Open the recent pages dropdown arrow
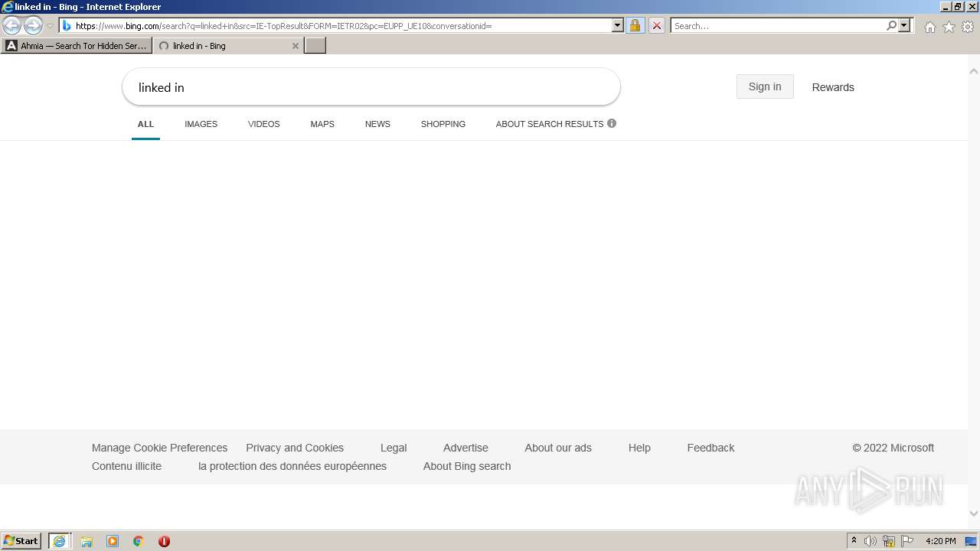The width and height of the screenshot is (980, 551). click(x=50, y=25)
